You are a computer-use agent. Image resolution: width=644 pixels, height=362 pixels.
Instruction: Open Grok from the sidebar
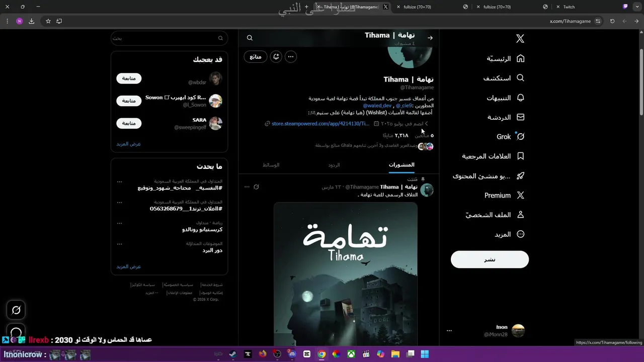tap(511, 137)
